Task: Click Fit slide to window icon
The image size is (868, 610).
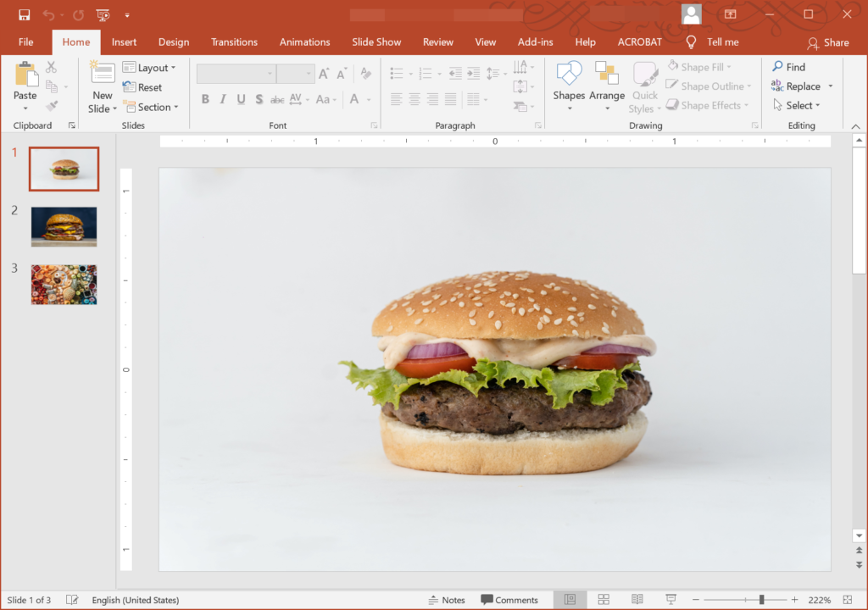Action: 848,600
